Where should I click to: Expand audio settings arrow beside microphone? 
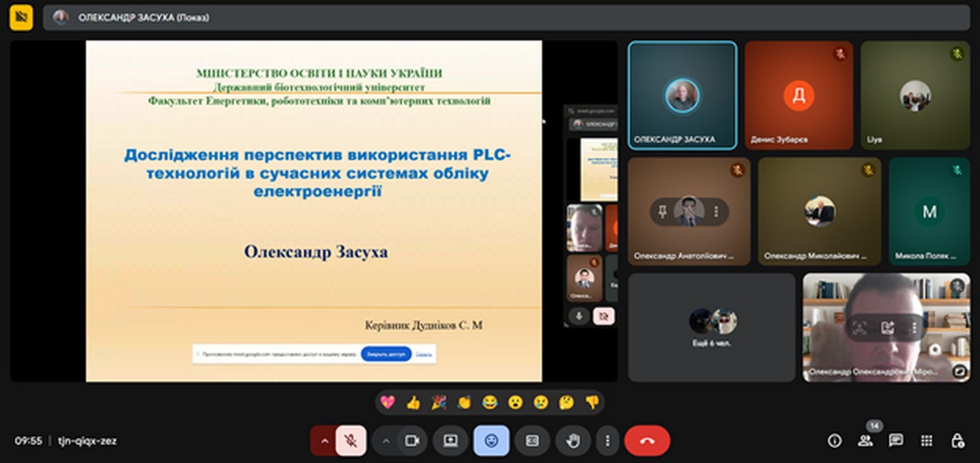pos(322,441)
